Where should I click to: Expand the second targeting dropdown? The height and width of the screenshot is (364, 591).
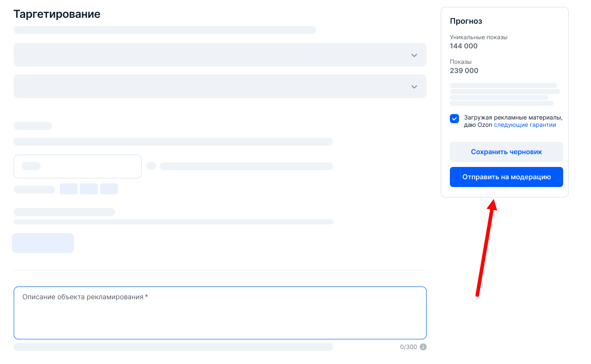pos(220,86)
